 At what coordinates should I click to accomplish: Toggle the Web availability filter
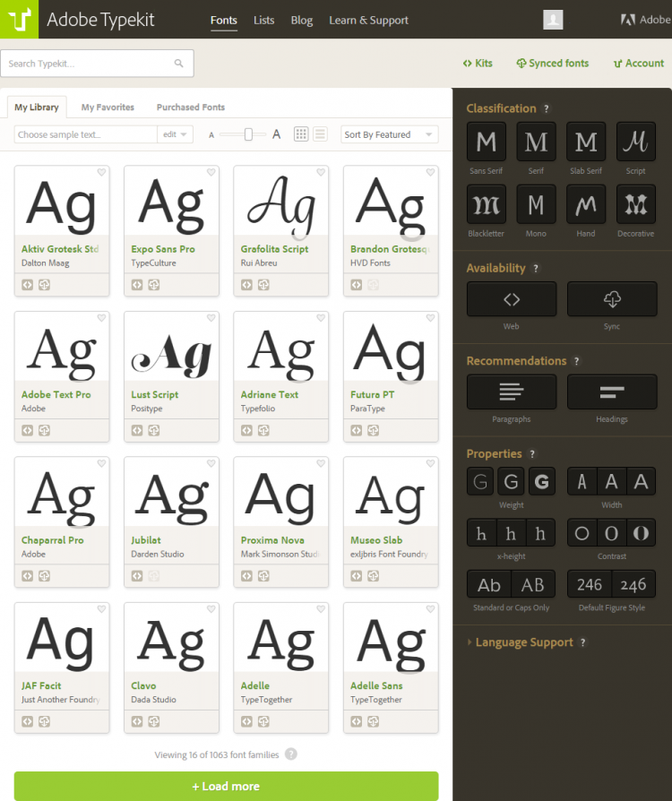pyautogui.click(x=511, y=299)
